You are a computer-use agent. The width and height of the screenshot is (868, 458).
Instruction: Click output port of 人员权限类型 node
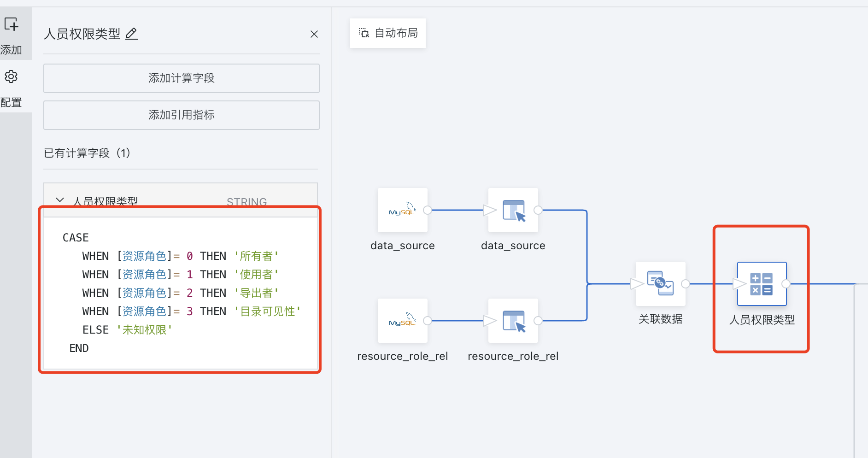786,284
